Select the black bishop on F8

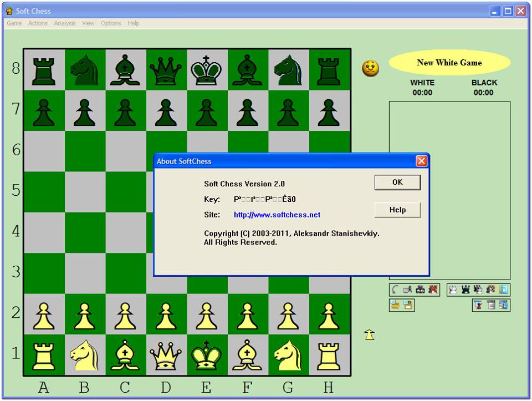click(247, 70)
